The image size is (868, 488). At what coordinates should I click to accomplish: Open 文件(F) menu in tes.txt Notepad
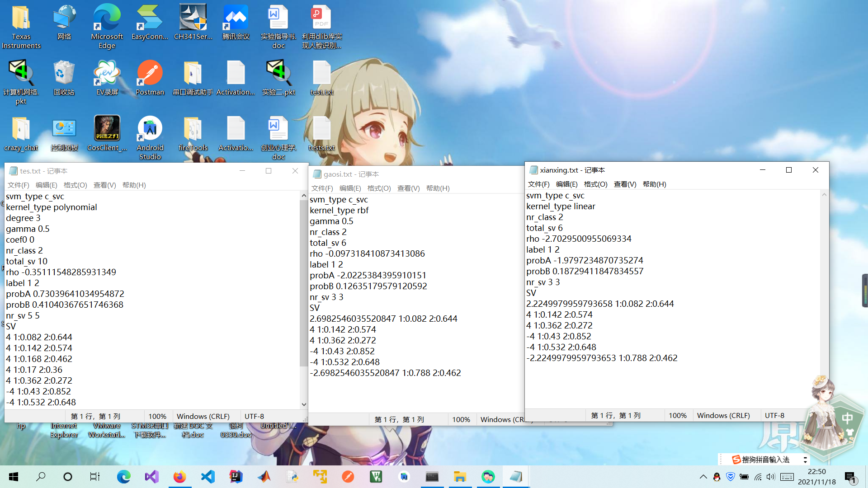pos(18,185)
